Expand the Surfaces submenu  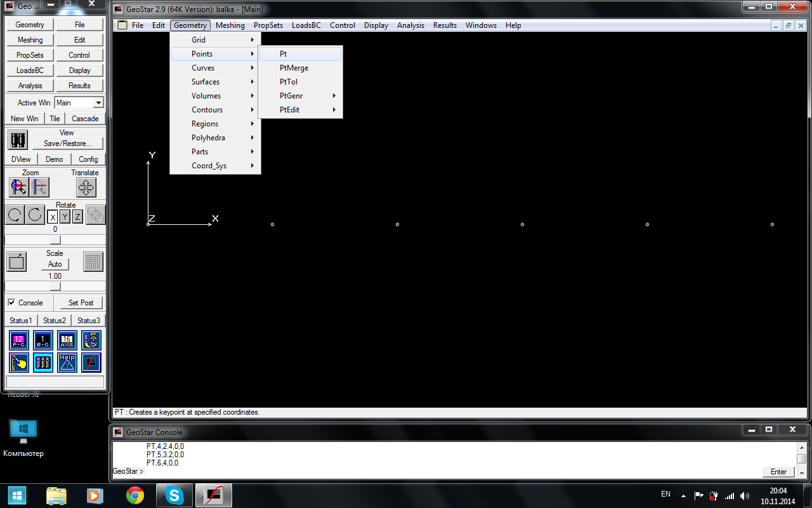point(215,82)
